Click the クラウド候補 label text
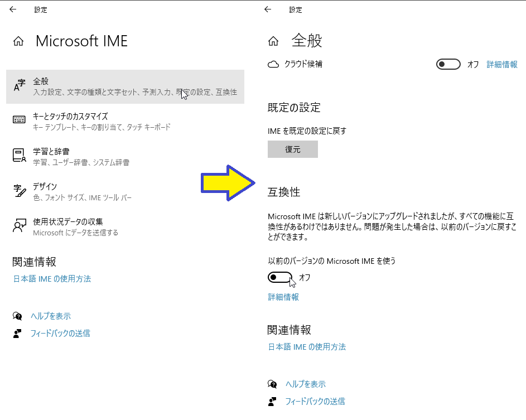526x420 pixels. coord(303,64)
